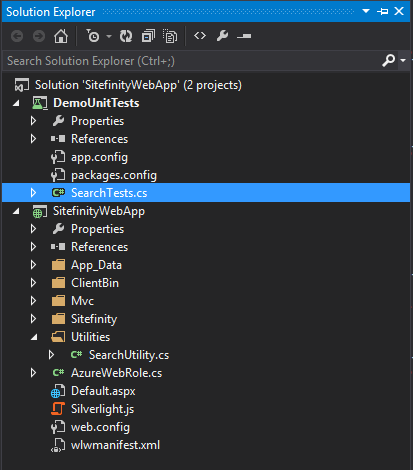Expand Properties under SitefinityWebApp

coord(33,229)
